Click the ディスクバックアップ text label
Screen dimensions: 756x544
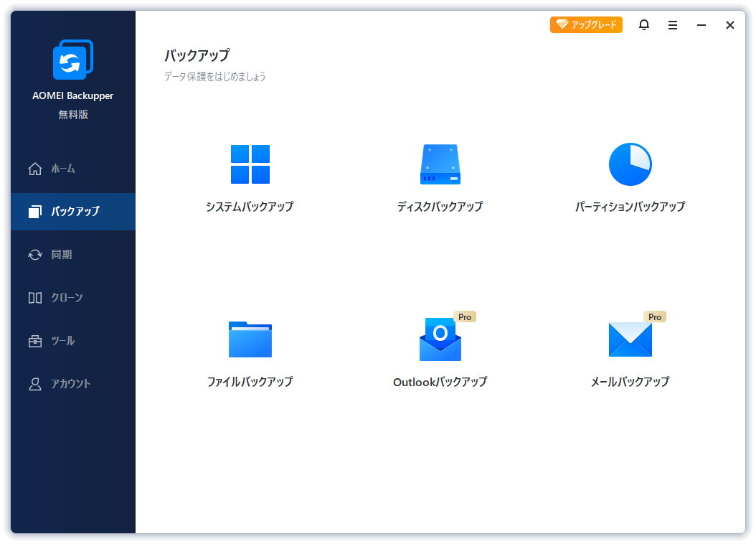pos(440,207)
